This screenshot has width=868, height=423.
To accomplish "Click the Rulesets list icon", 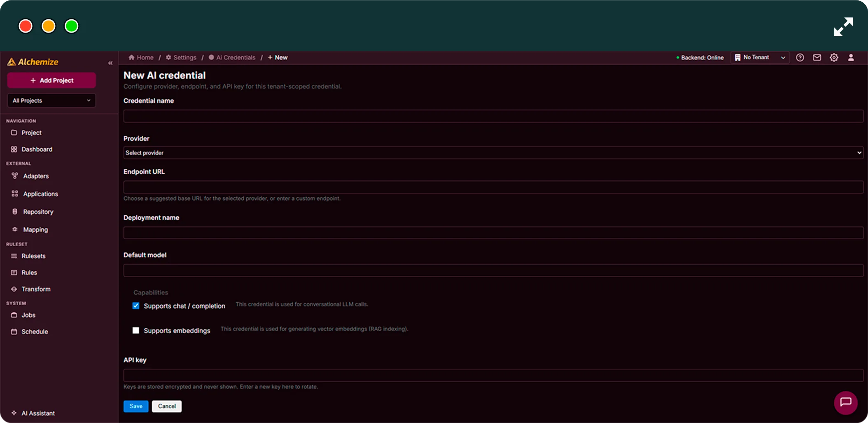I will pos(14,256).
